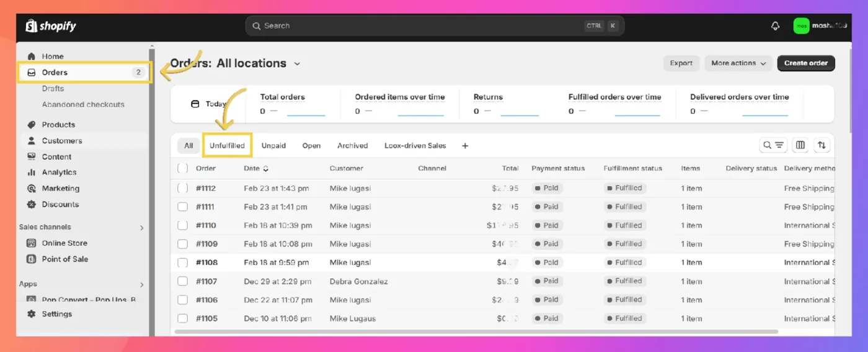The image size is (868, 352).
Task: Toggle the select-all orders checkbox
Action: tap(182, 168)
